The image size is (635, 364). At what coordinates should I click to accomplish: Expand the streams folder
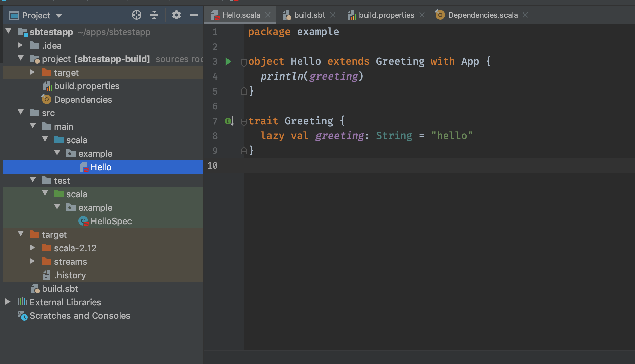click(x=32, y=261)
